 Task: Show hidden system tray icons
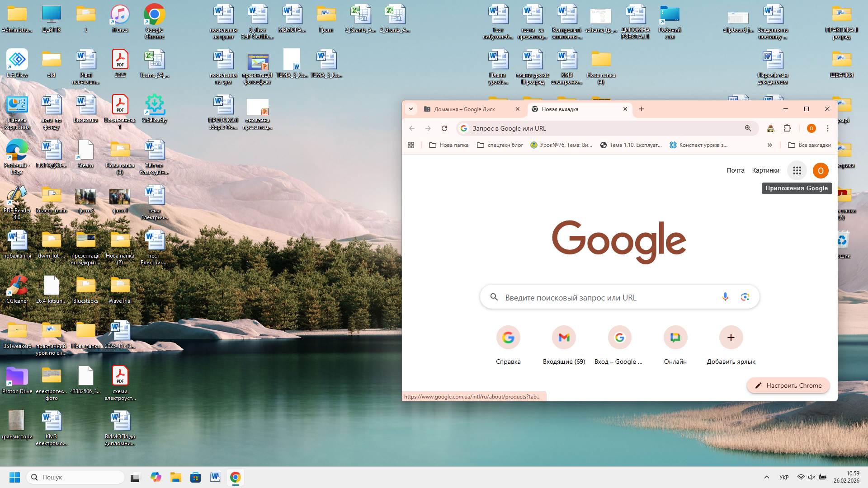tap(766, 477)
